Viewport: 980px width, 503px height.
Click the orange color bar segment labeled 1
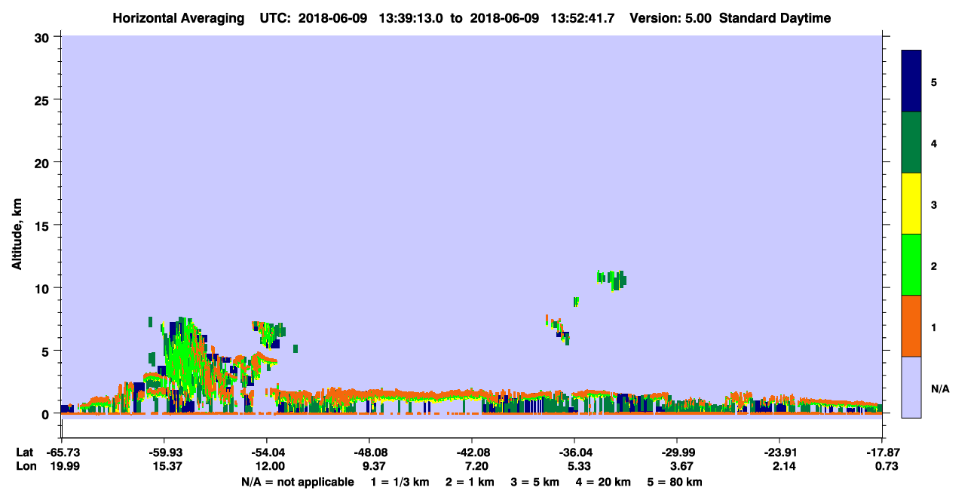point(911,326)
